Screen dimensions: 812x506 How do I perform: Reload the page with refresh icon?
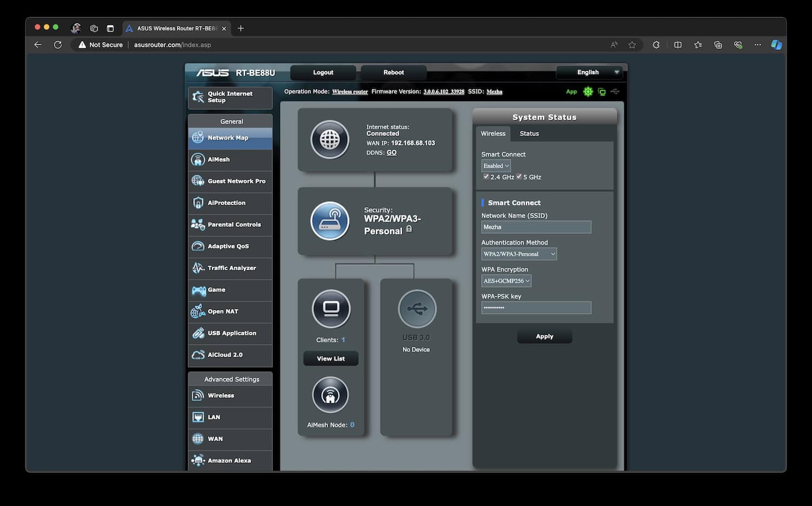coord(58,45)
